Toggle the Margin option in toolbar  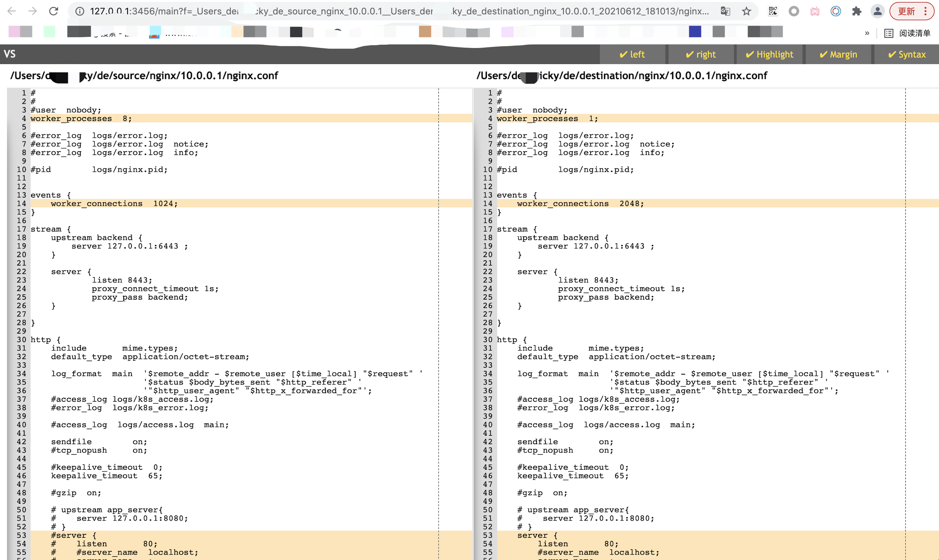[x=838, y=54]
